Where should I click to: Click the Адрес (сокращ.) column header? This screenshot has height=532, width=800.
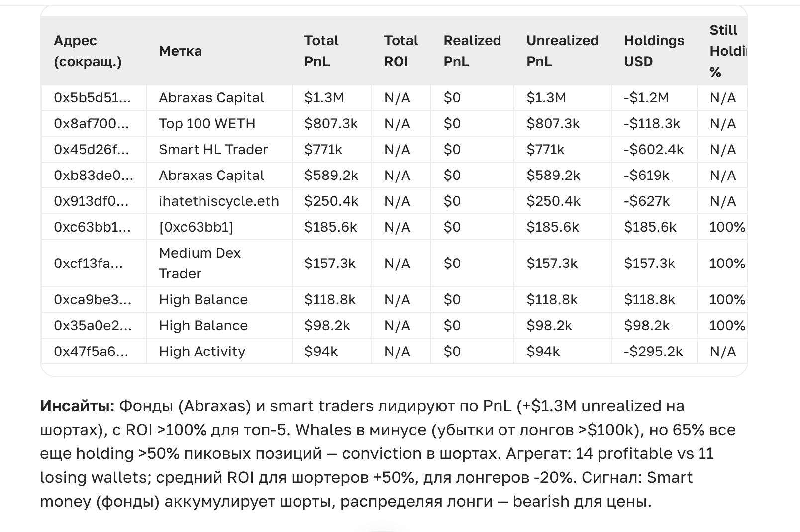[88, 51]
